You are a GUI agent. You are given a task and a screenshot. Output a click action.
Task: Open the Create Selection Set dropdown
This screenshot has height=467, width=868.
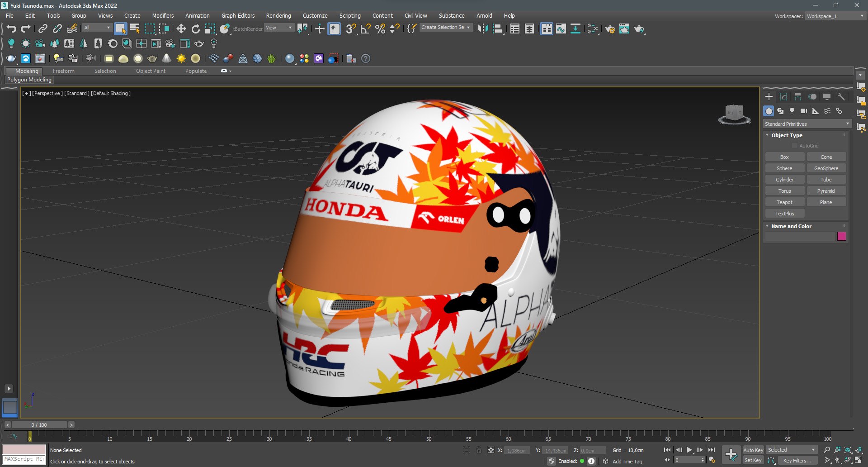point(446,28)
